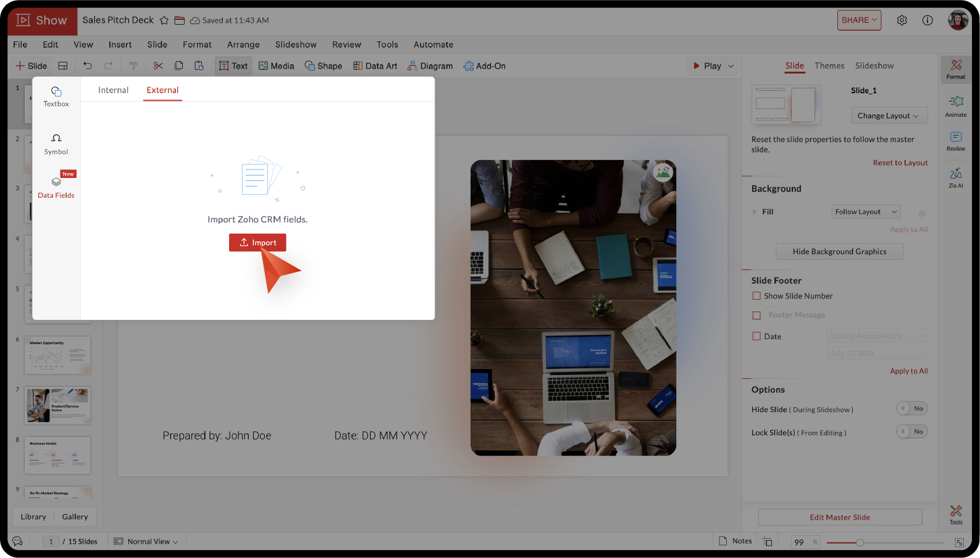Viewport: 980px width, 558px height.
Task: Open the Change Layout dropdown
Action: 889,116
